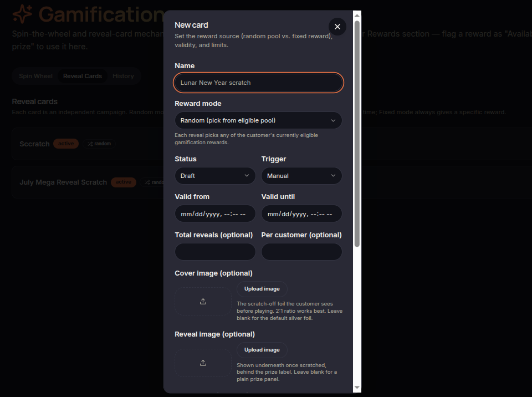Click active badge on July Mega Reveal Scratch

point(124,182)
